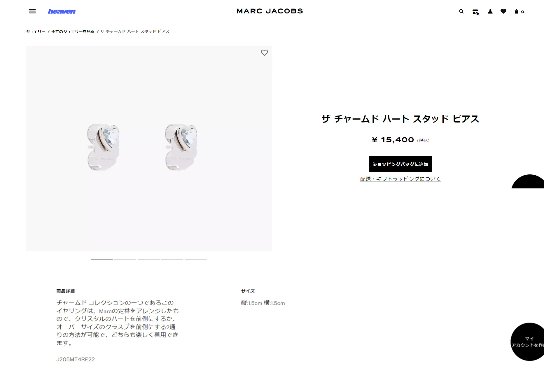Select the second image slide indicator

point(125,259)
